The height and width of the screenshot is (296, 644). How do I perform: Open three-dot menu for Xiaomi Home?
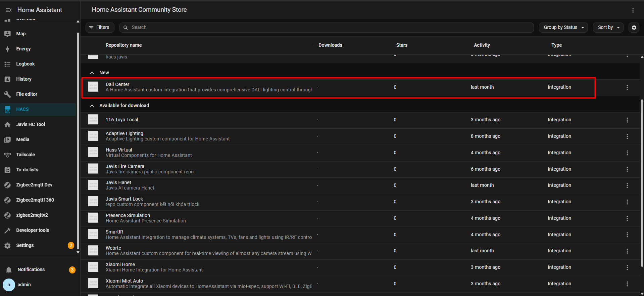pos(627,267)
